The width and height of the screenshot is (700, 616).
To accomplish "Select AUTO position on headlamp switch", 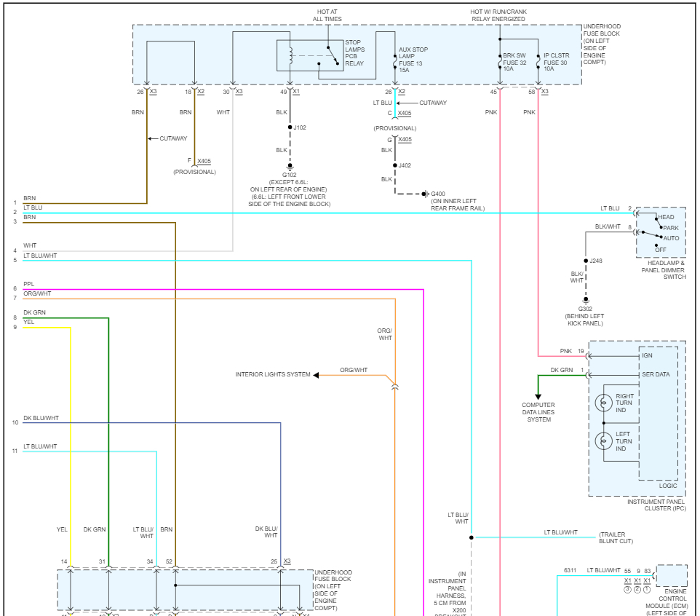I will coord(670,238).
